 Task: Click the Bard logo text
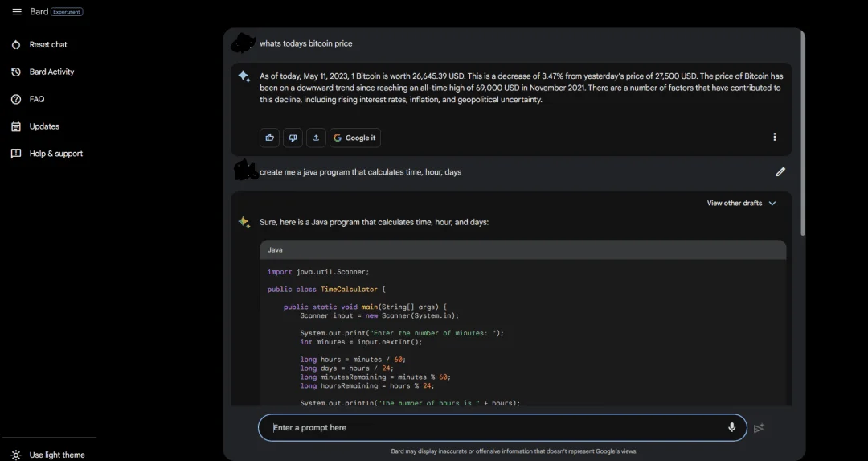[x=39, y=11]
